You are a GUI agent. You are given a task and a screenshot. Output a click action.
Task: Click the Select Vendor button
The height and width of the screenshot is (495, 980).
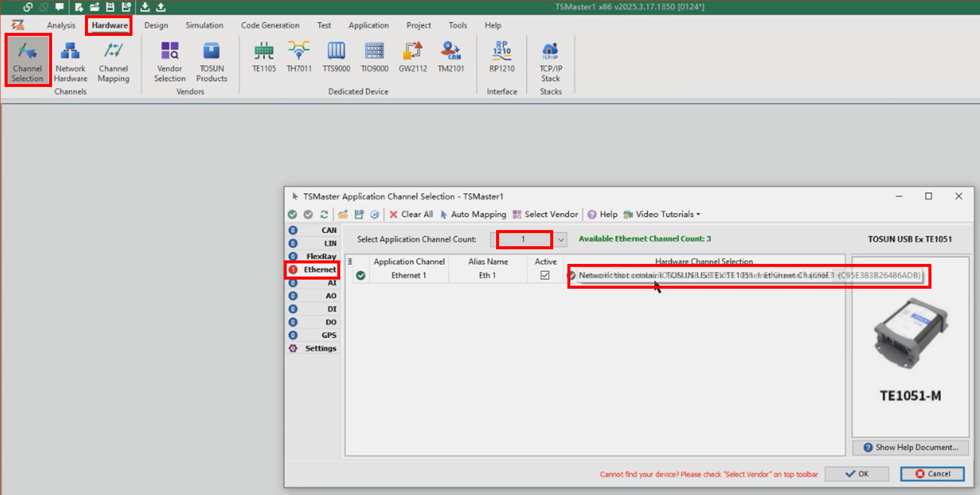545,214
